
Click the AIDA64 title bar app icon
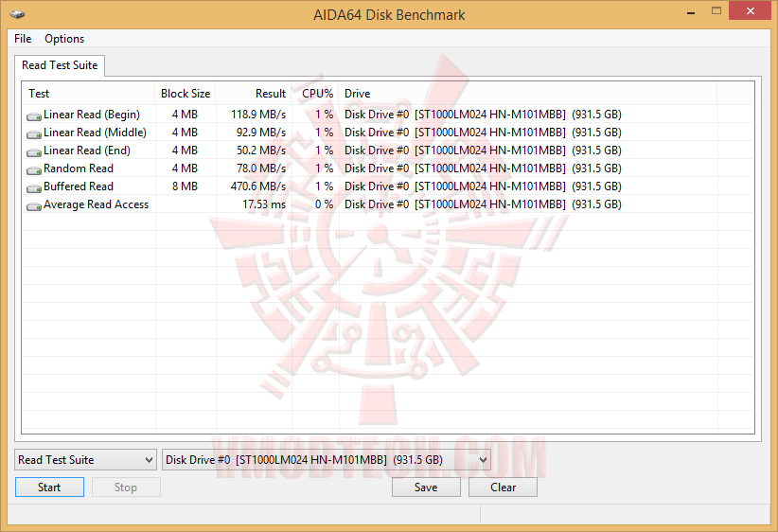tap(17, 14)
